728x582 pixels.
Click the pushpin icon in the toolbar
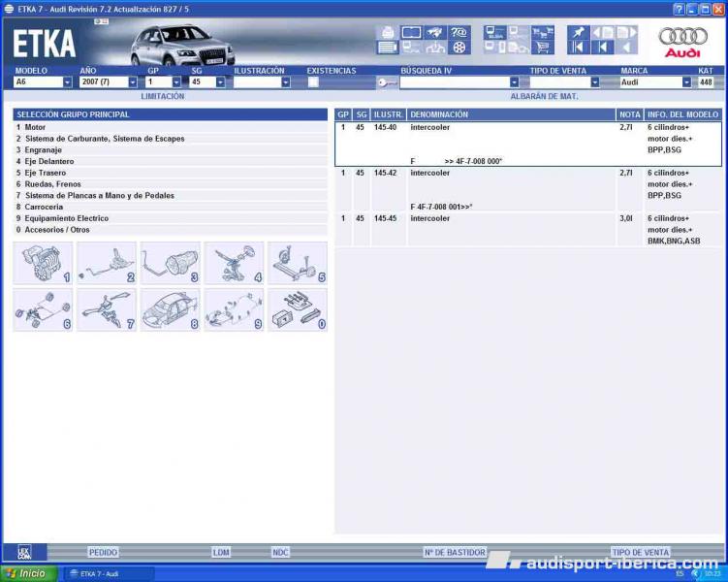[578, 32]
